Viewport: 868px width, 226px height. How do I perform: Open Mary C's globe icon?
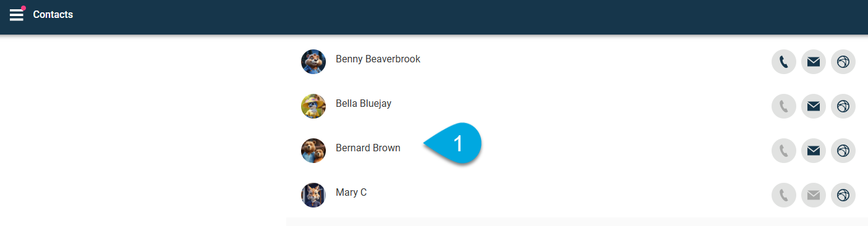[843, 195]
